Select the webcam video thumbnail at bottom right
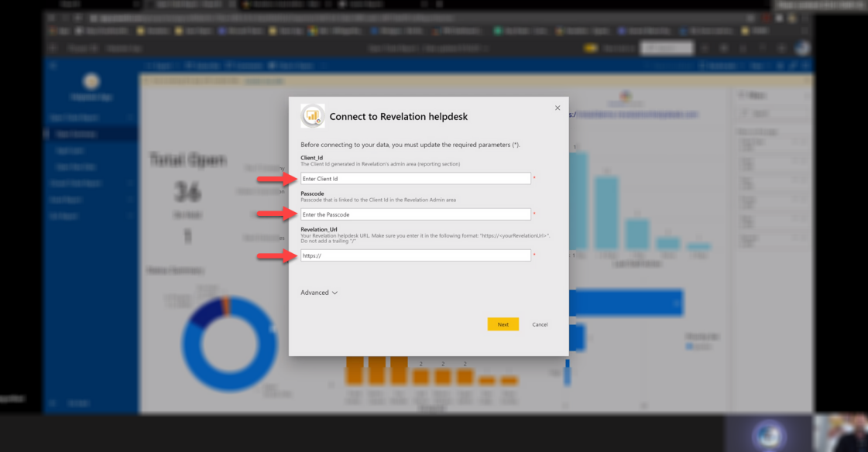868x452 pixels. coord(840,433)
